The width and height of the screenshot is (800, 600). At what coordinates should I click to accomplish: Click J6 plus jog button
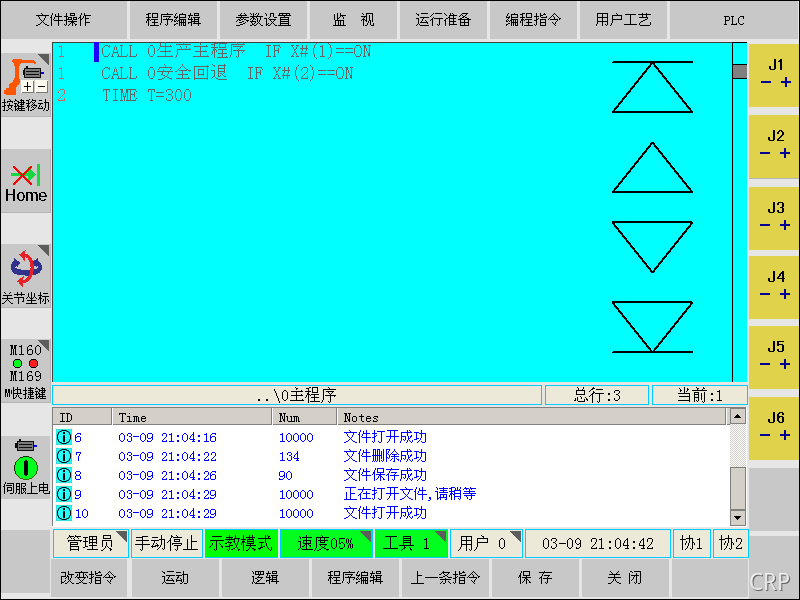785,435
